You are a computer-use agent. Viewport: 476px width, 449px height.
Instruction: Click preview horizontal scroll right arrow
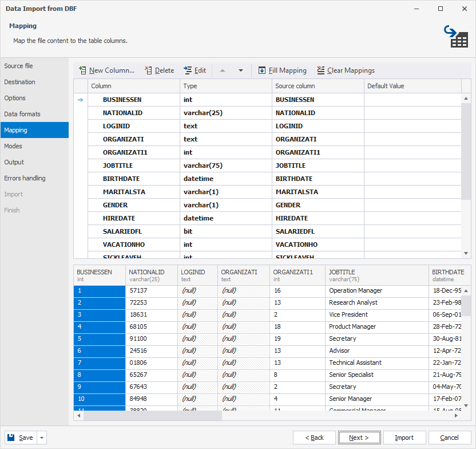[x=457, y=416]
